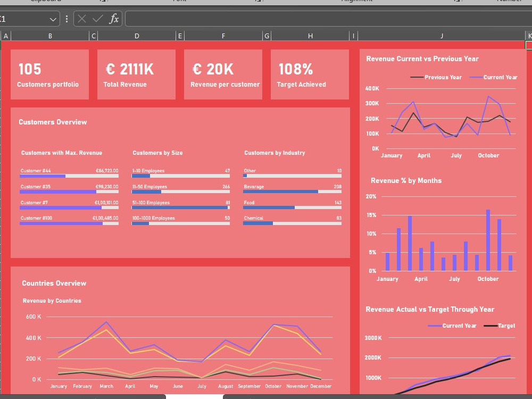Click Customers by Size title
The height and width of the screenshot is (399, 532).
click(x=157, y=153)
